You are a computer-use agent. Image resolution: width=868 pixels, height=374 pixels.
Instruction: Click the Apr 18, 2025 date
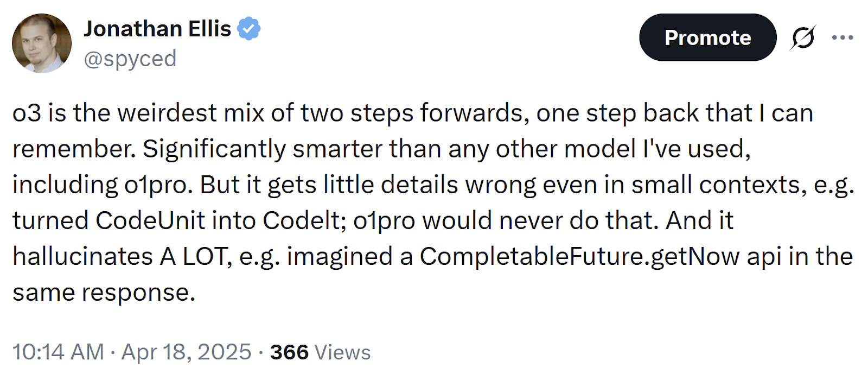point(186,352)
